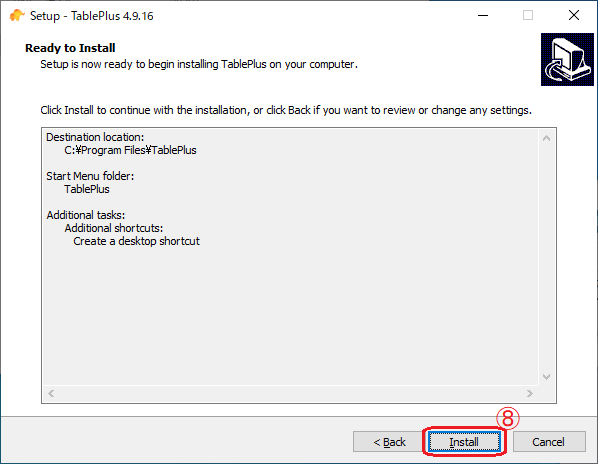Click the TablePlus elephant icon in title bar
598x464 pixels.
16,16
